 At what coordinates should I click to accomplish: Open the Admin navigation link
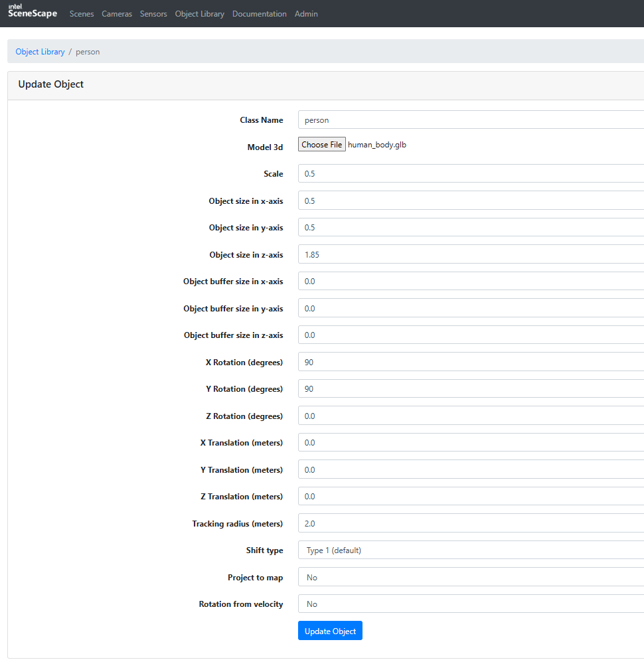pyautogui.click(x=306, y=14)
